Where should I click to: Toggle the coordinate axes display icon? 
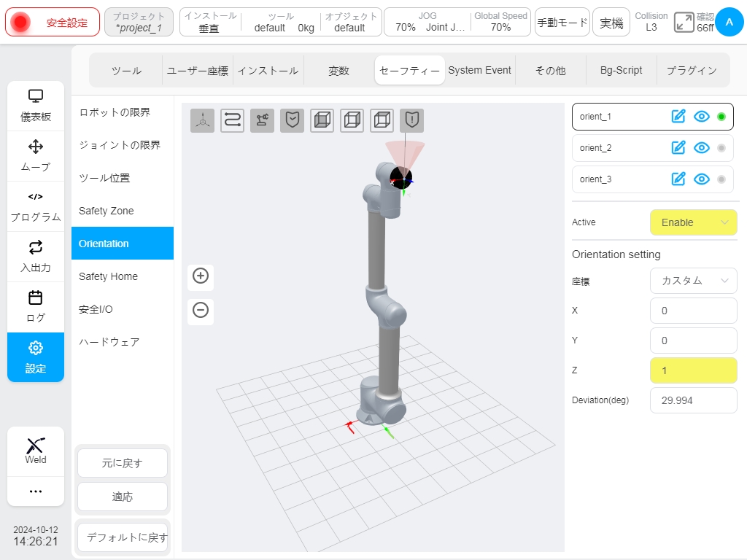click(x=203, y=120)
